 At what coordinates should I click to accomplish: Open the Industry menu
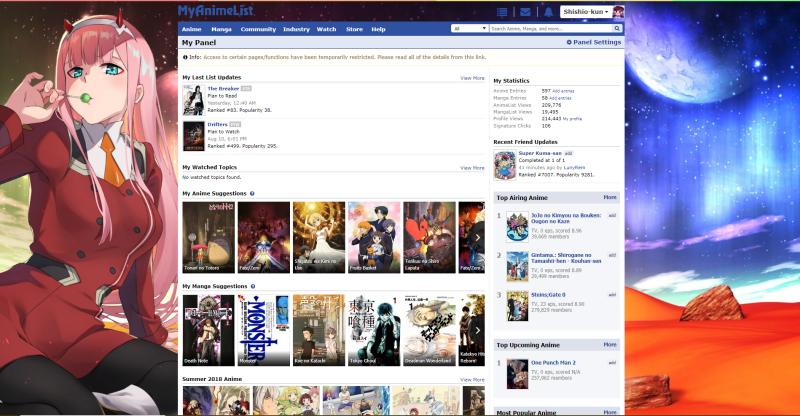click(296, 29)
